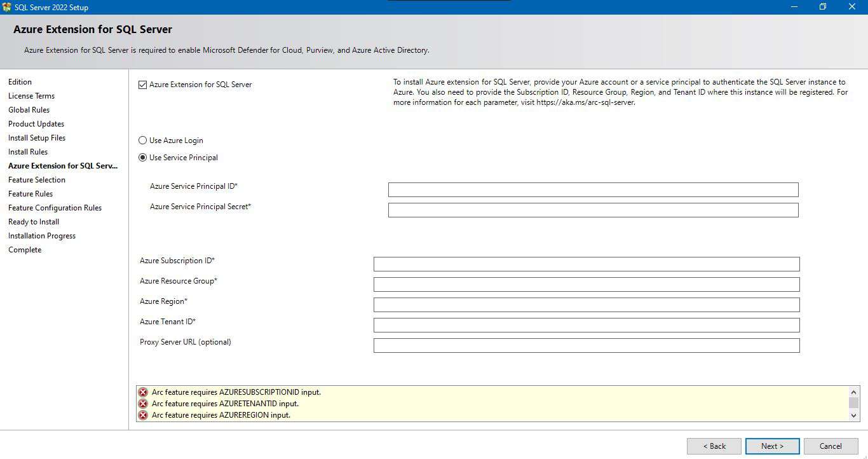This screenshot has height=459, width=868.
Task: Click the AZURESUBSCRIPTIONID error message text
Action: pyautogui.click(x=236, y=392)
